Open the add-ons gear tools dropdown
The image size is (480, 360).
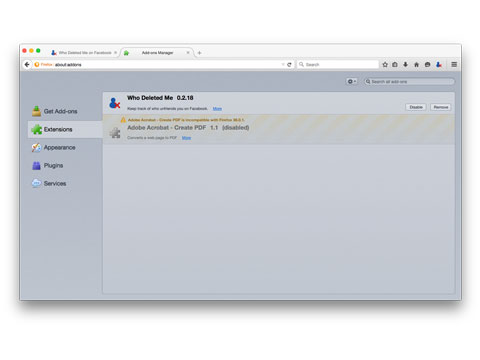[x=352, y=81]
